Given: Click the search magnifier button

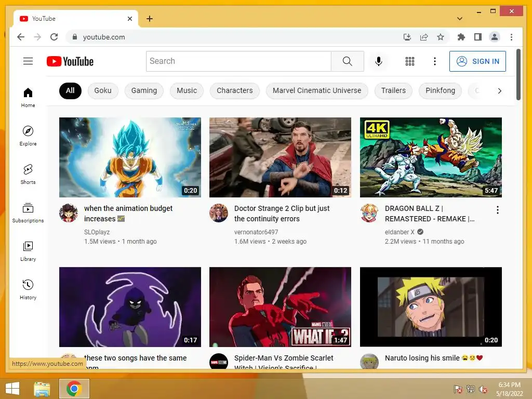Looking at the screenshot, I should [x=347, y=61].
